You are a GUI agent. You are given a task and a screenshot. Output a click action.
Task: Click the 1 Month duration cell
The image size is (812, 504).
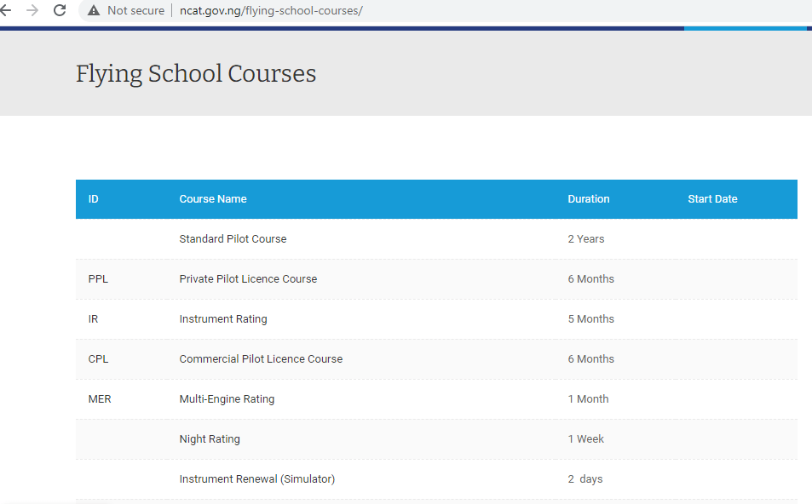pyautogui.click(x=588, y=399)
